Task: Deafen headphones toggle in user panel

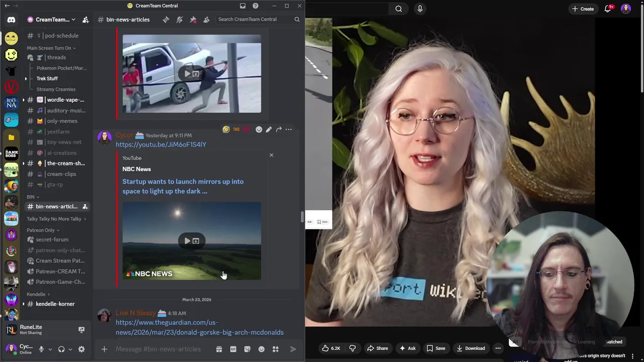Action: (61, 349)
